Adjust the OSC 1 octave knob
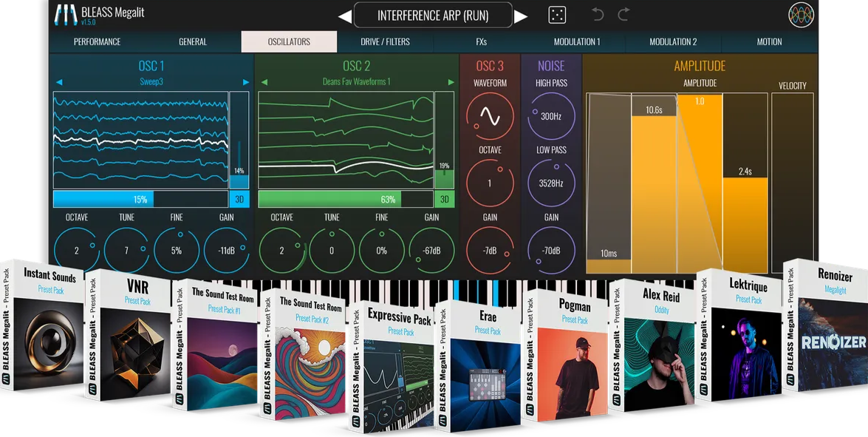This screenshot has height=437, width=868. click(x=76, y=251)
